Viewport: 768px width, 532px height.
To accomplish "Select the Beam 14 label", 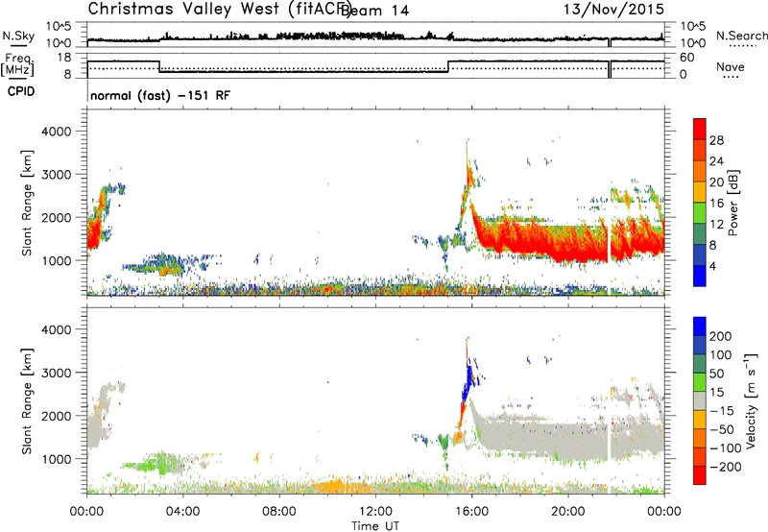I will point(375,11).
